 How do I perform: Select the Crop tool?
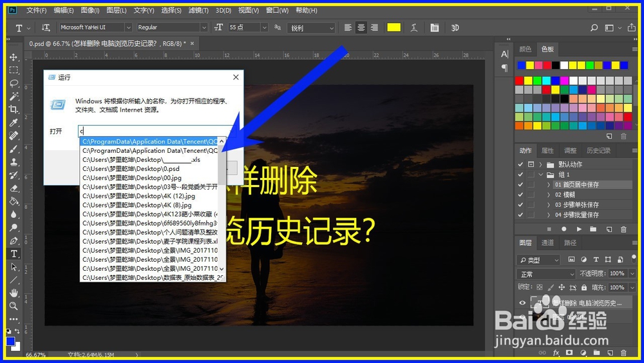click(14, 110)
